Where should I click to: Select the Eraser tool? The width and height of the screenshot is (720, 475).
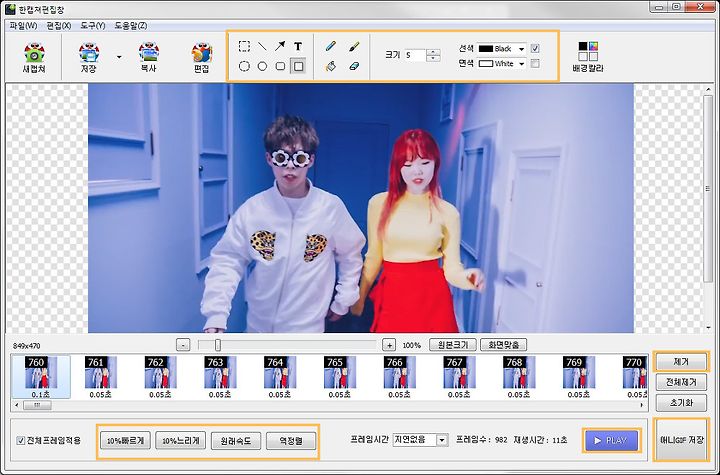[354, 66]
